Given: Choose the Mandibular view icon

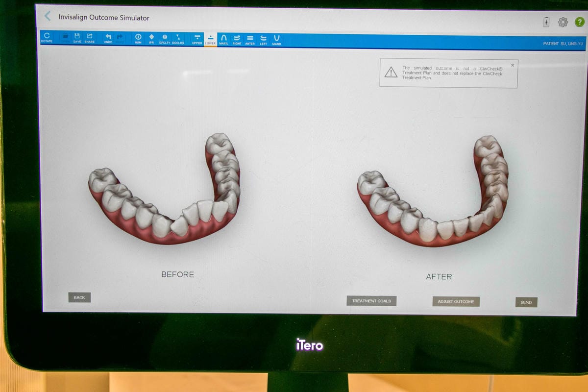Looking at the screenshot, I should pyautogui.click(x=276, y=40).
